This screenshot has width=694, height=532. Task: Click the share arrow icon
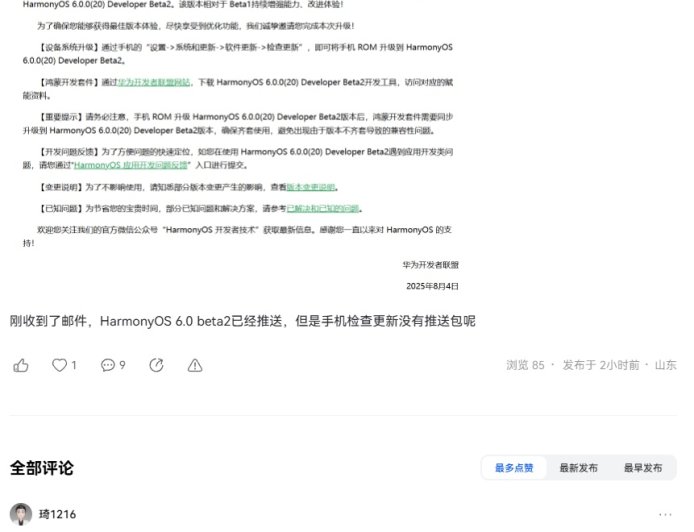(156, 365)
